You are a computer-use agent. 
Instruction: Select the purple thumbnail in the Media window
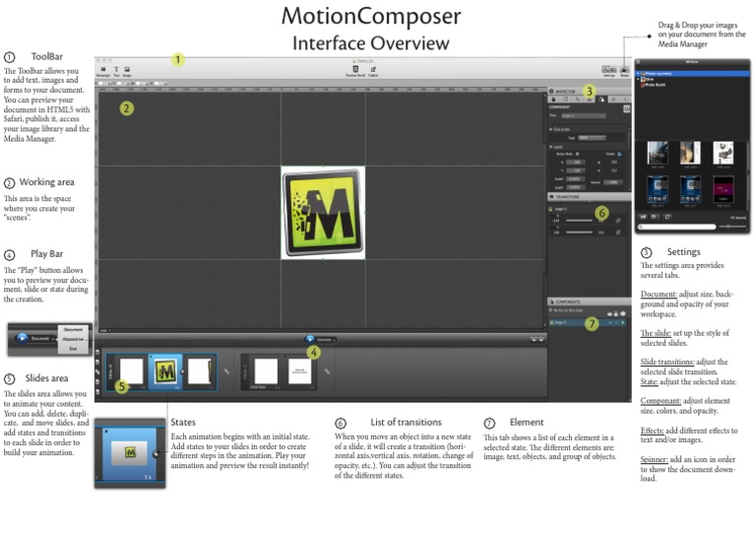coord(724,189)
